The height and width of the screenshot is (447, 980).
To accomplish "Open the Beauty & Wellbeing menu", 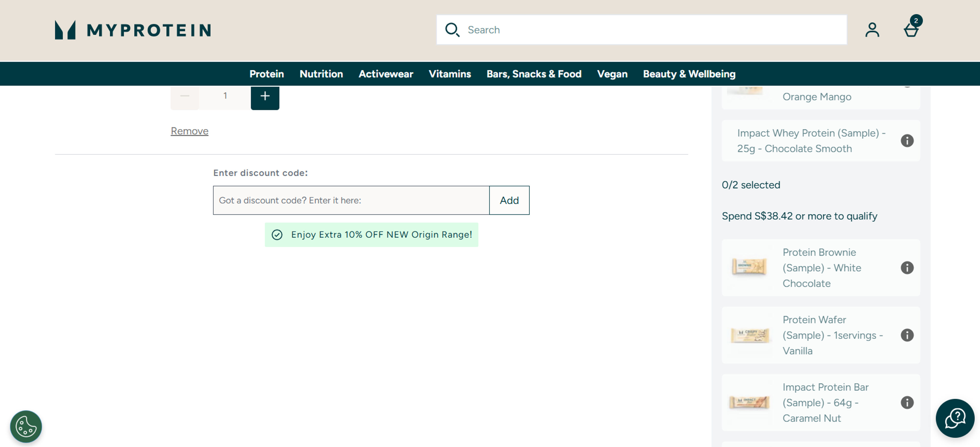I will [689, 74].
